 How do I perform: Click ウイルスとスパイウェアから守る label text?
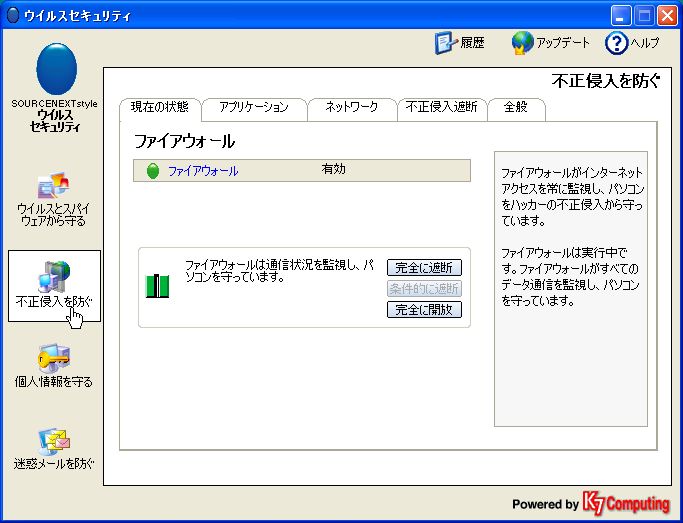pos(54,215)
